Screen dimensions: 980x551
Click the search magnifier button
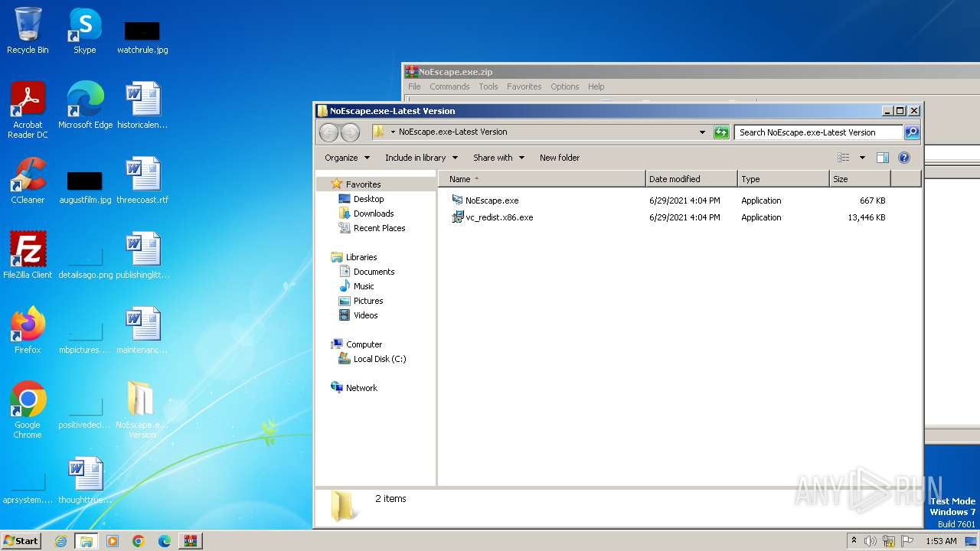coord(911,132)
